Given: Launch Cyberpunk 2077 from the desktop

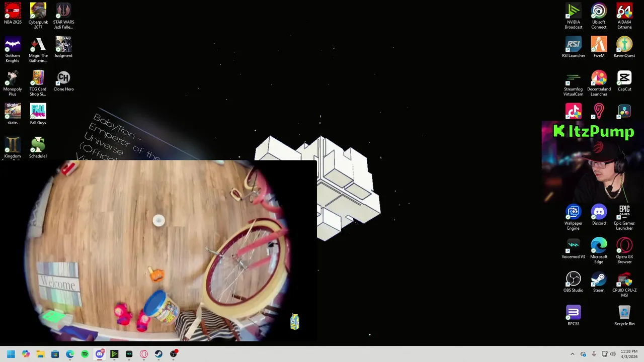Looking at the screenshot, I should pos(38,16).
